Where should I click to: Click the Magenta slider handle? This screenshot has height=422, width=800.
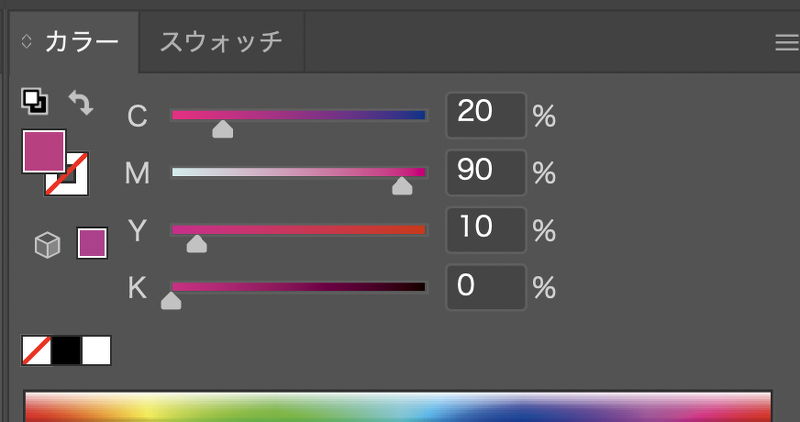402,186
